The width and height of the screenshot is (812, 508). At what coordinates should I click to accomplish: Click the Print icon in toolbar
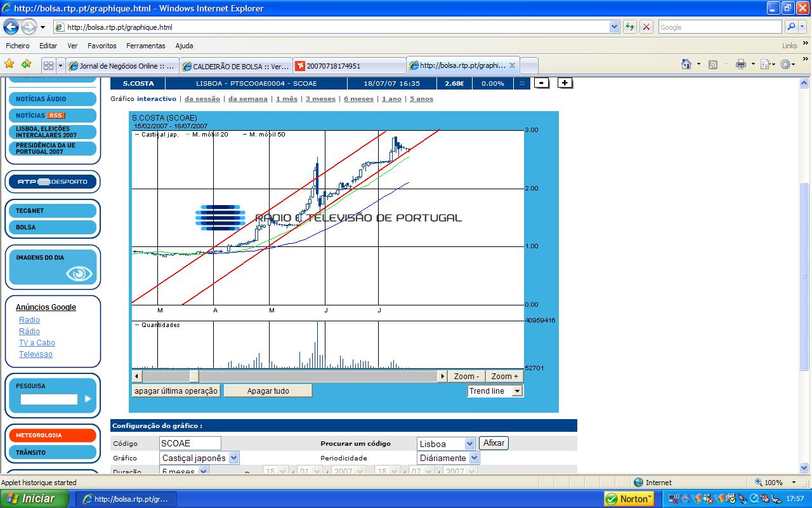(740, 65)
